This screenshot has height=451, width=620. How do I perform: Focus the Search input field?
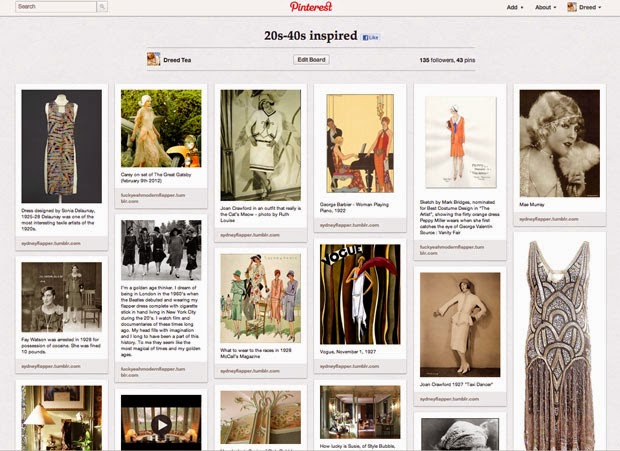pyautogui.click(x=56, y=7)
